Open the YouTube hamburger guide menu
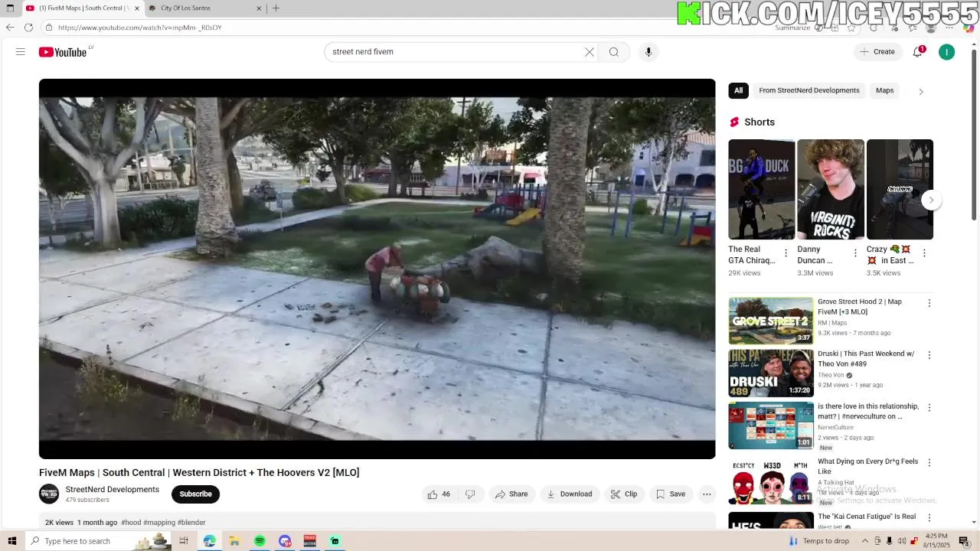The height and width of the screenshot is (551, 980). coord(21,52)
